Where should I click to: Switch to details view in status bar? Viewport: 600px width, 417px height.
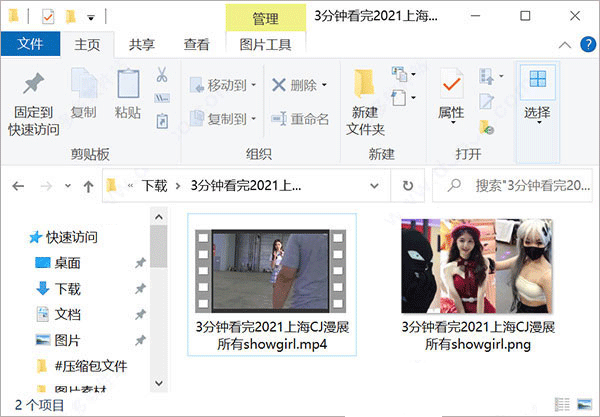(562, 404)
